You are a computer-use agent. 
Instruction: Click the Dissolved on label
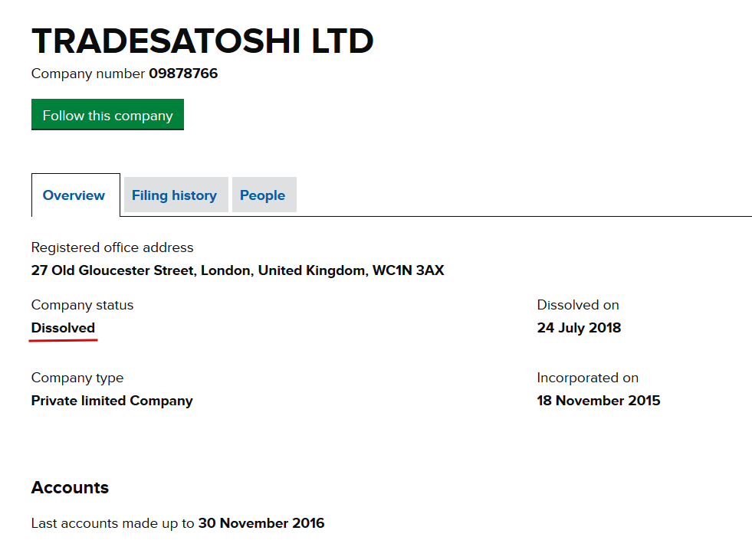[578, 305]
